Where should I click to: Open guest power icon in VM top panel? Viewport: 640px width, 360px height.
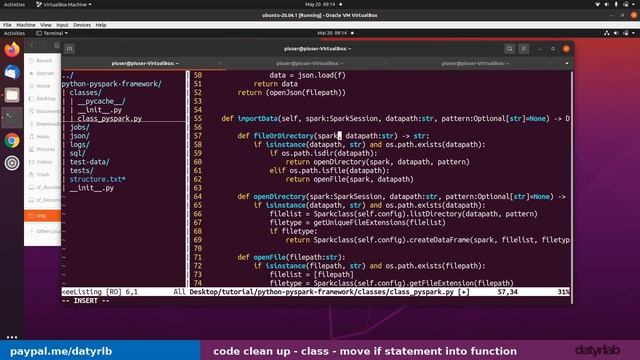(x=626, y=33)
